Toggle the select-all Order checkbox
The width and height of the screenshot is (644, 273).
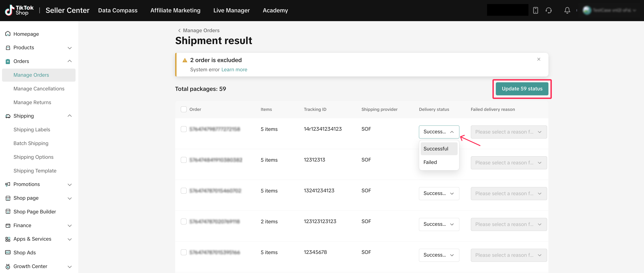coord(183,109)
